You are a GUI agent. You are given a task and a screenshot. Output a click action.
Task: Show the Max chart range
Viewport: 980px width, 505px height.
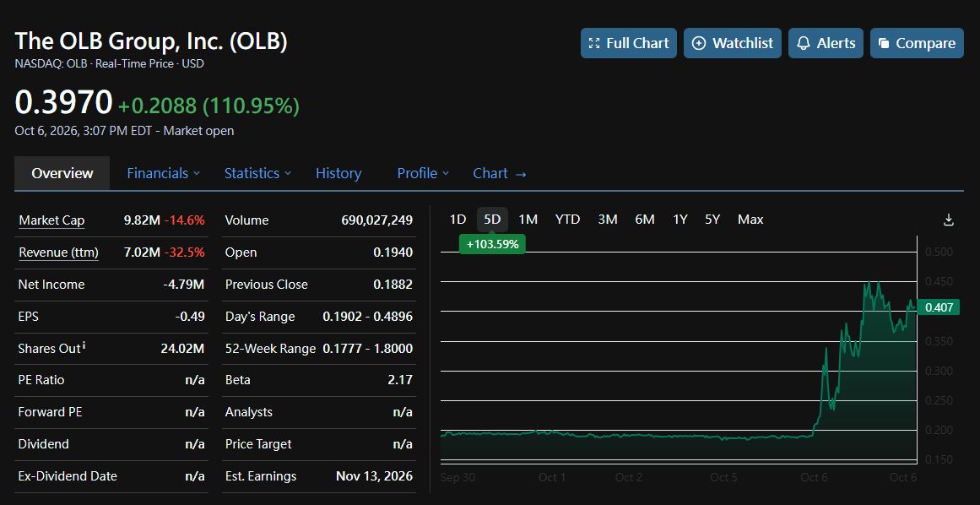750,220
